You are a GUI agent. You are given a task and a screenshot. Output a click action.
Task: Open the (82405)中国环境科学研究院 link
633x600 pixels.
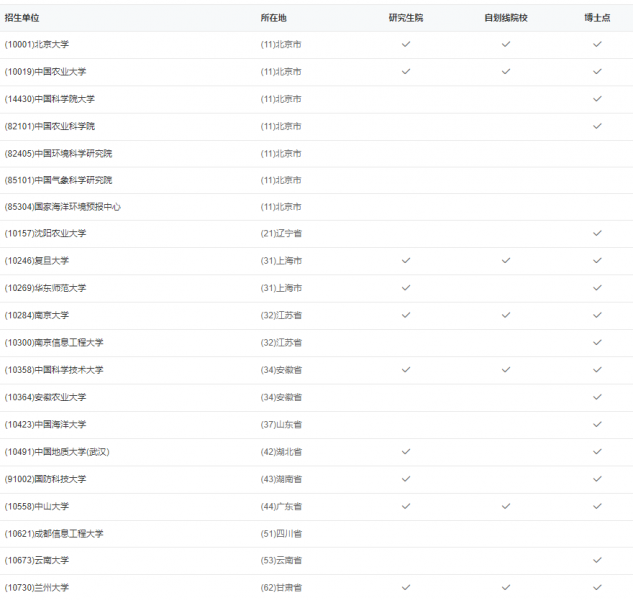click(58, 153)
